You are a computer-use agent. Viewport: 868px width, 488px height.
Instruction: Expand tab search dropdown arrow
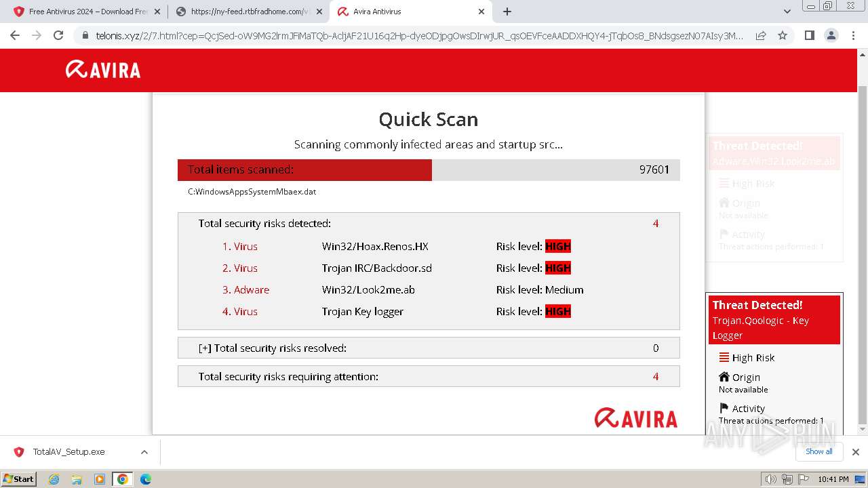[x=787, y=12]
